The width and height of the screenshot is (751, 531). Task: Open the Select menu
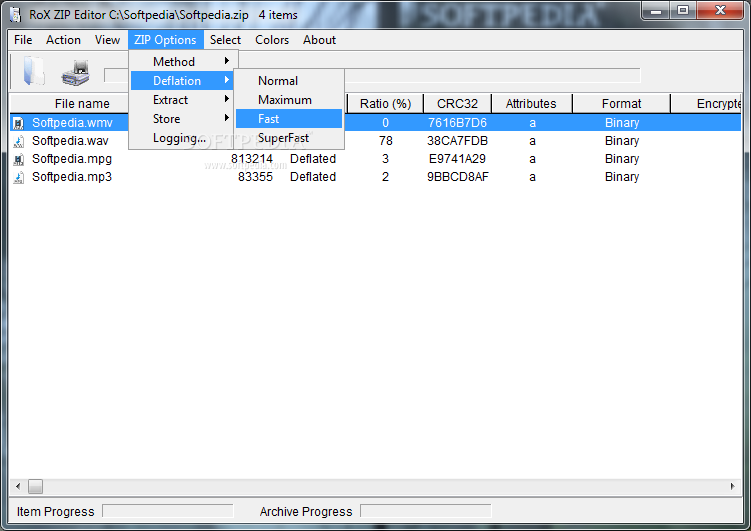pos(225,40)
